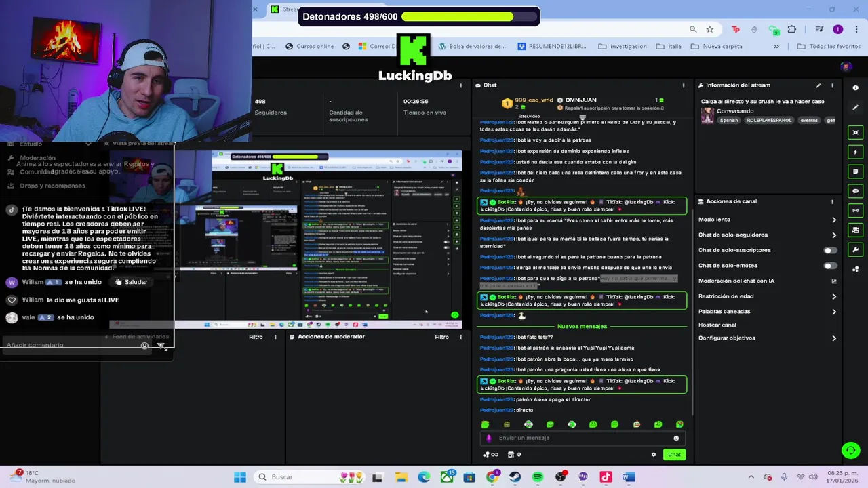This screenshot has width=868, height=488.
Task: Click the stream category thumbnail image
Action: [707, 115]
